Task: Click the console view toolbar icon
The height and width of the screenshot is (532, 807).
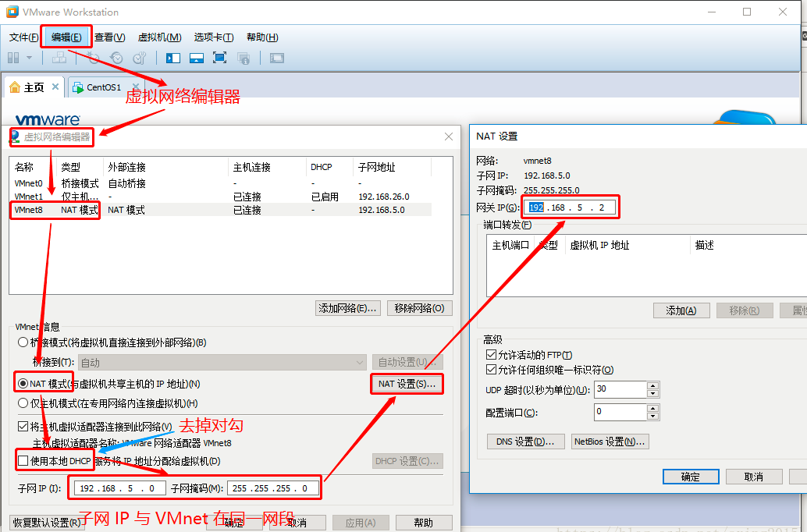Action: 277,58
